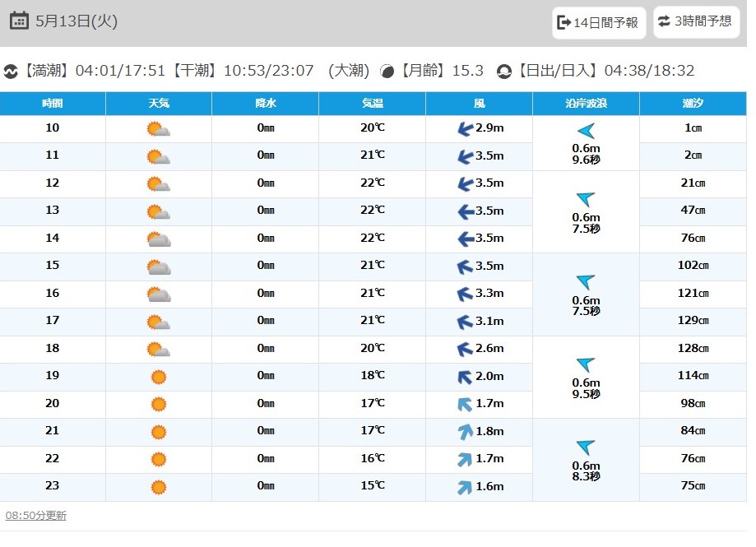
Task: Click the tide value 75cm
Action: click(x=693, y=486)
